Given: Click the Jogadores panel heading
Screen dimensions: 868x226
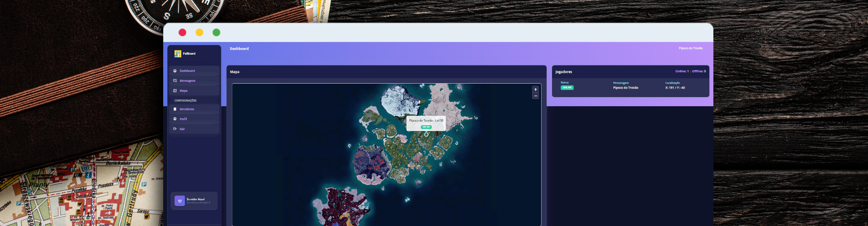Looking at the screenshot, I should click(x=564, y=72).
